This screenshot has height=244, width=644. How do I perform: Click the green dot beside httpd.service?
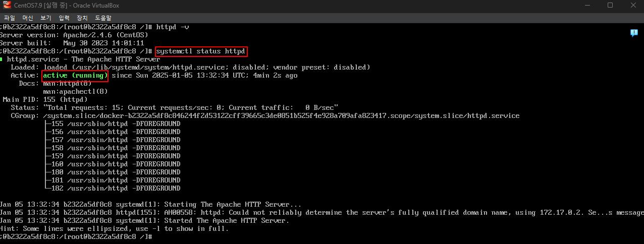coord(2,59)
